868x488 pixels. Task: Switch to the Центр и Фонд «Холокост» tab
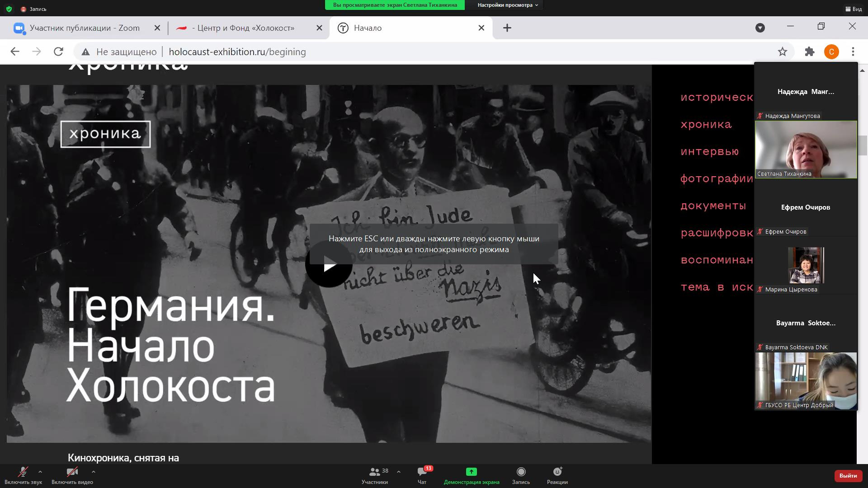(x=243, y=28)
